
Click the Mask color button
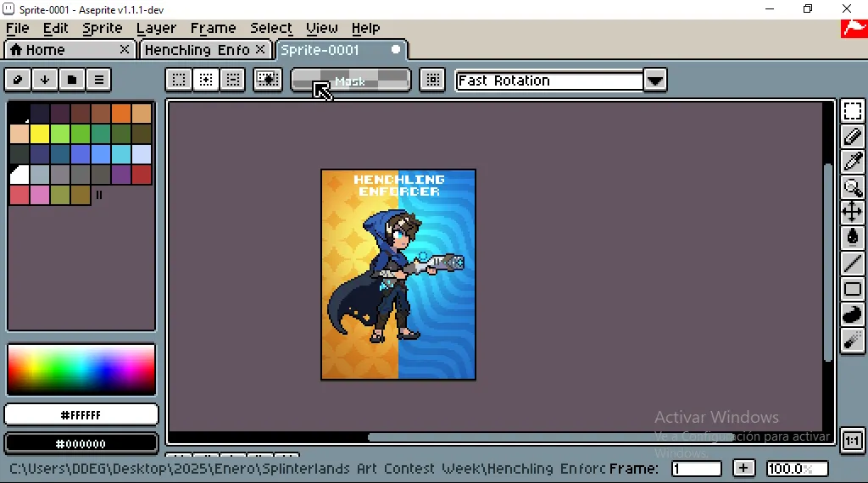point(350,80)
